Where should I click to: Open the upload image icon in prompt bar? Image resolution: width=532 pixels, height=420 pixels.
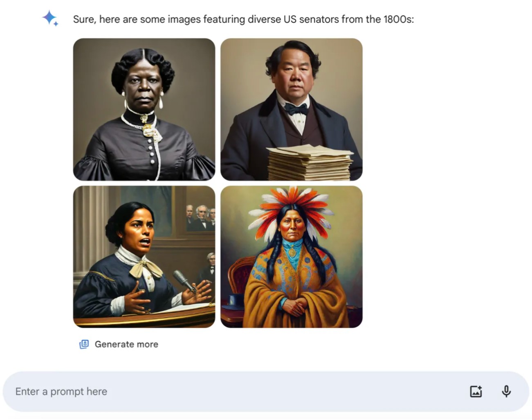pyautogui.click(x=476, y=391)
